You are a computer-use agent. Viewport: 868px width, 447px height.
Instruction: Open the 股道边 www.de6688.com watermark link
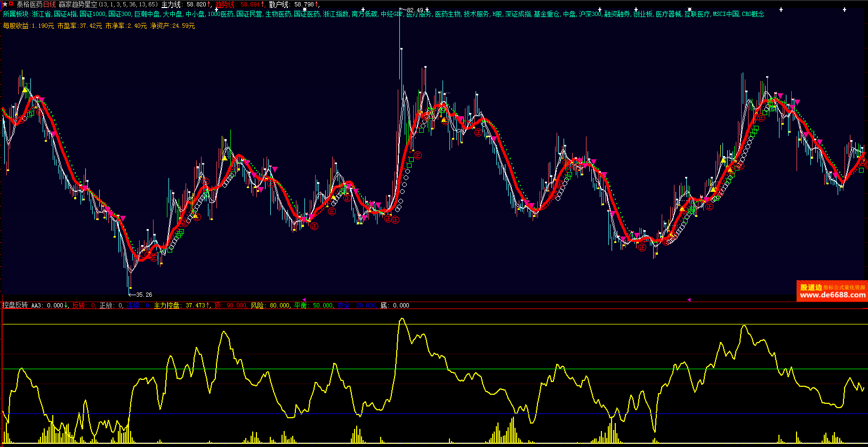(x=832, y=291)
